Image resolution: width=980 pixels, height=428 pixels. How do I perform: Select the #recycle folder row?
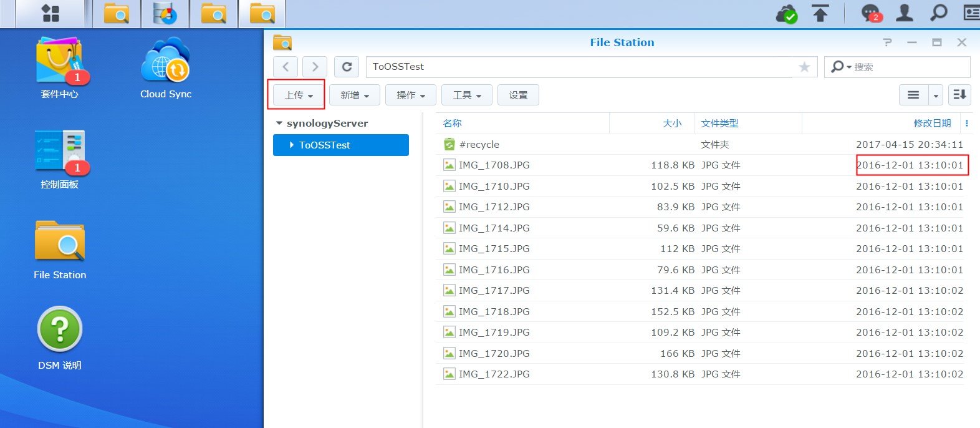coord(699,145)
